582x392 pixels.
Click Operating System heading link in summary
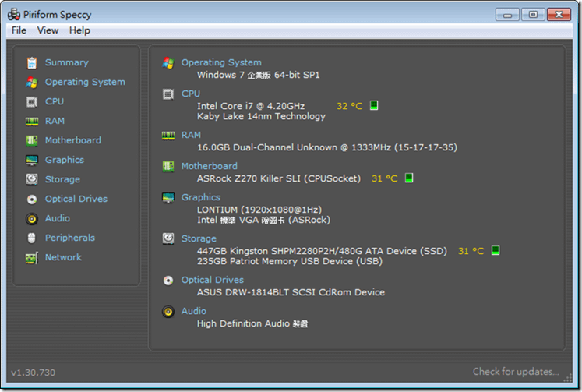(x=221, y=62)
